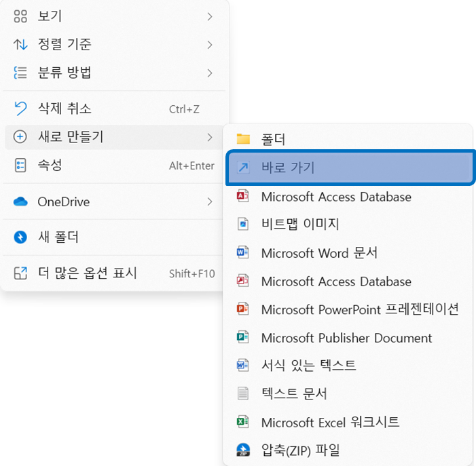The width and height of the screenshot is (476, 466).
Task: Click the 보기 grid icon
Action: (x=20, y=16)
